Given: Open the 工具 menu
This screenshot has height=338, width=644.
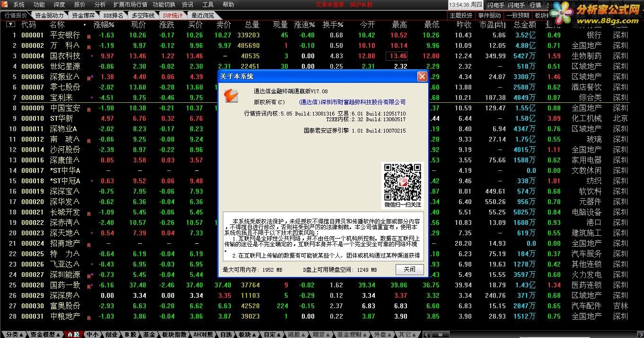Looking at the screenshot, I should click(x=208, y=4).
